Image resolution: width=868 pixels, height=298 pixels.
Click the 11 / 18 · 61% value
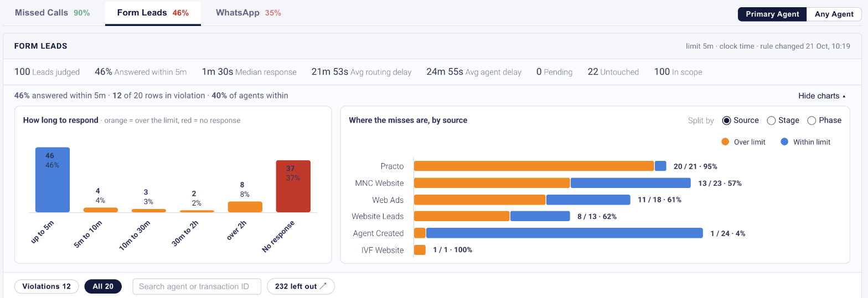click(x=659, y=200)
